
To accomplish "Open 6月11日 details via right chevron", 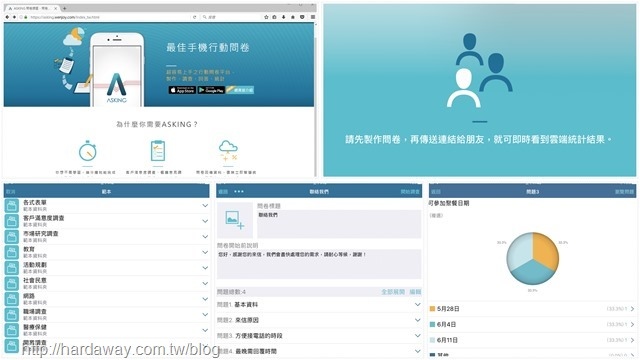I will (632, 340).
